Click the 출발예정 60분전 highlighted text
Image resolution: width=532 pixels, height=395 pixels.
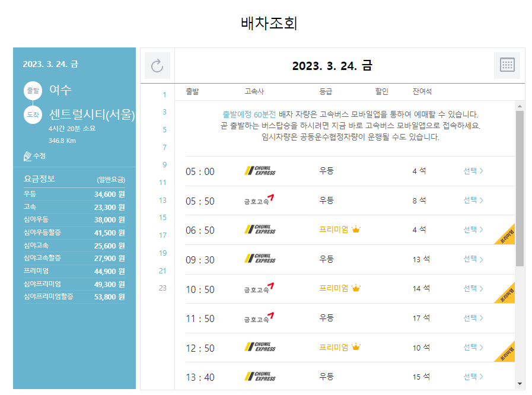249,114
